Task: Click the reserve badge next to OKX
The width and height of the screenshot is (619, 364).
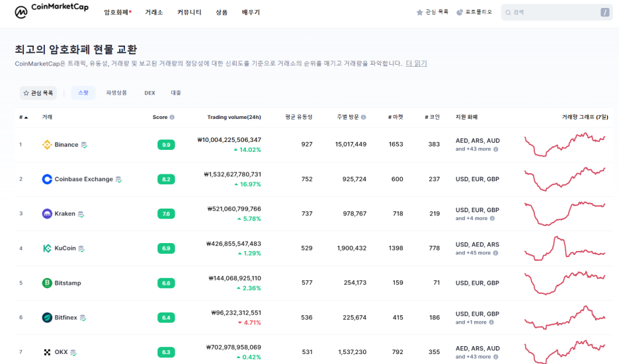Action: [73, 353]
